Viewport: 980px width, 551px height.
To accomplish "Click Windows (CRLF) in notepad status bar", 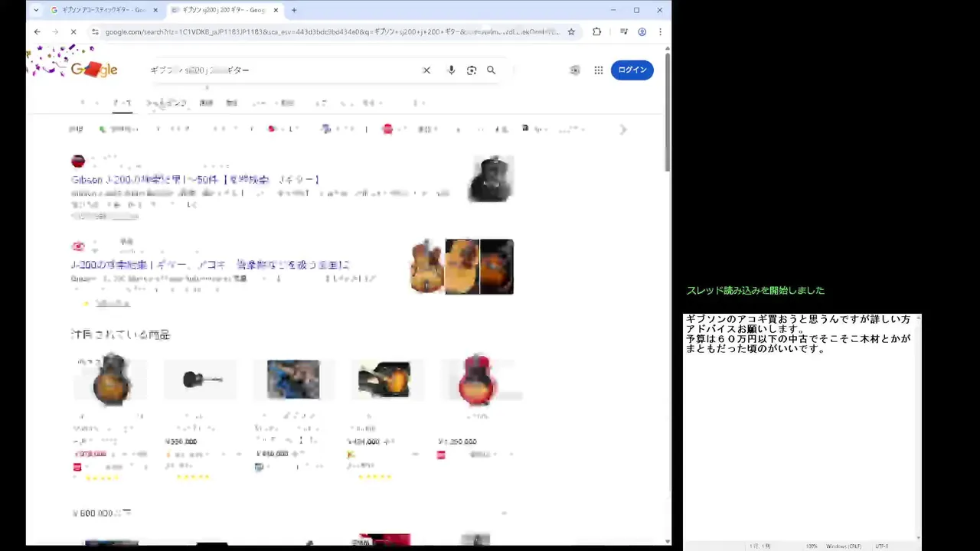I will point(844,546).
